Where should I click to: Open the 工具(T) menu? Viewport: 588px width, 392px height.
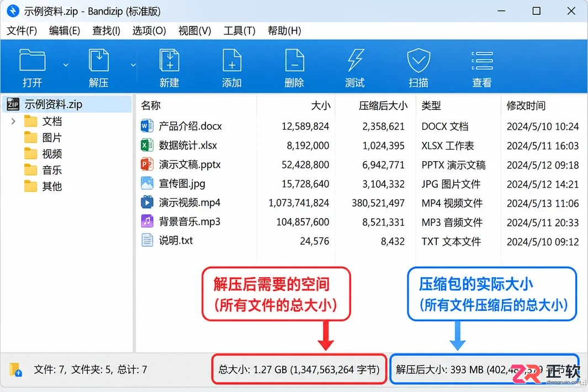(239, 31)
